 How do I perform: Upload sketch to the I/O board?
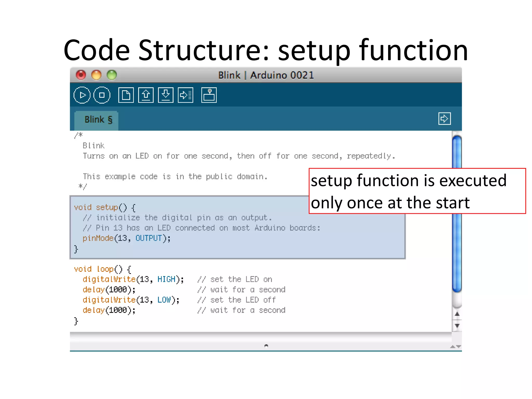(x=185, y=95)
